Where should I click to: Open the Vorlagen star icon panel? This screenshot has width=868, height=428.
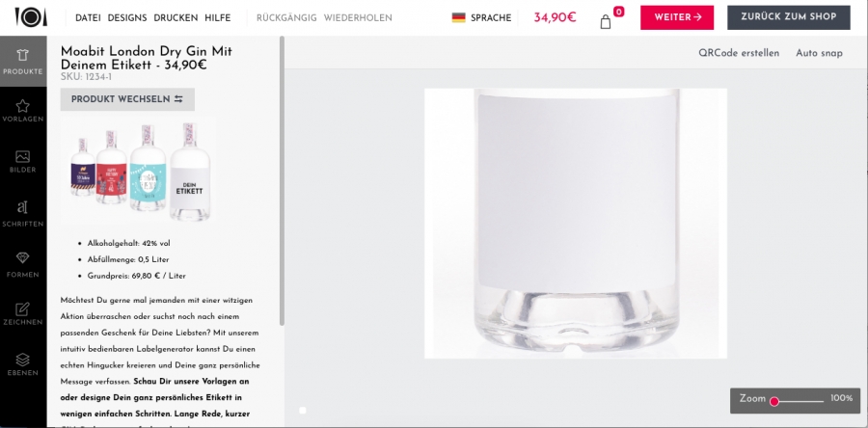(x=23, y=111)
